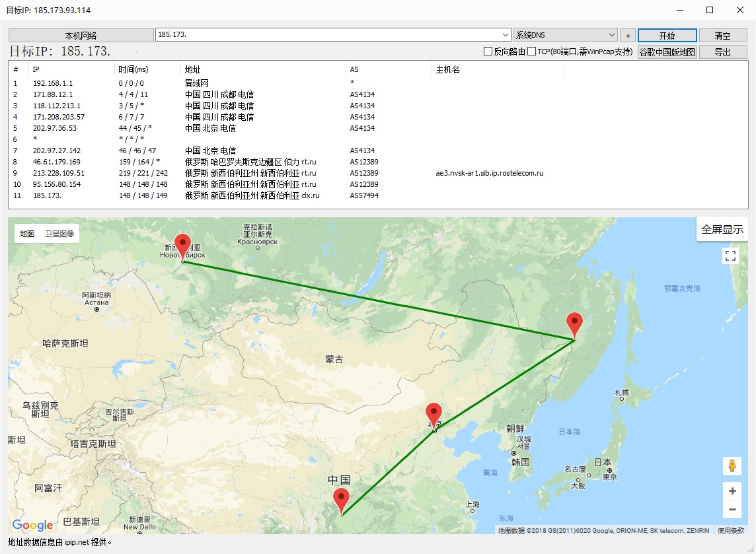
Task: Click the Красноярск city label
Action: [258, 242]
